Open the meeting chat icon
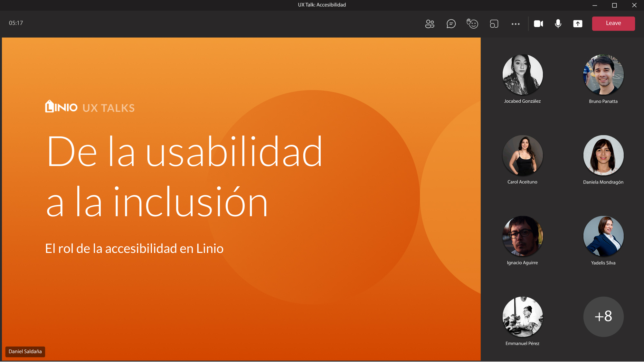Screen dimensions: 644x362 click(x=451, y=24)
